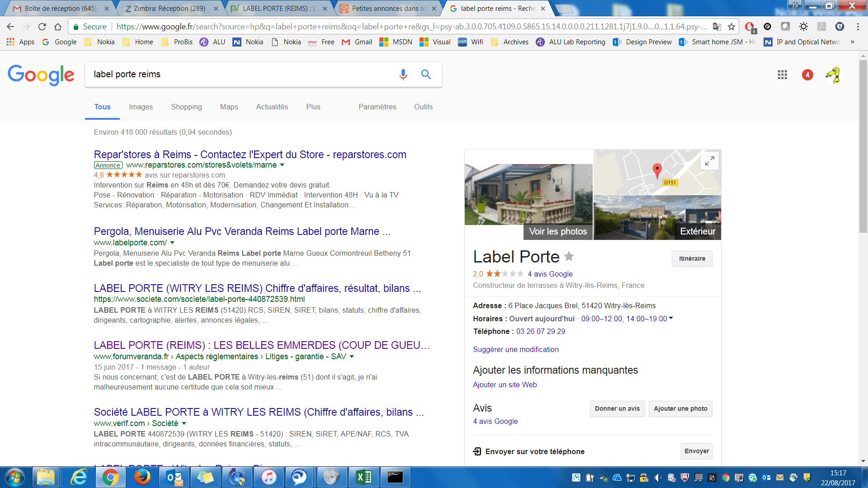Bookmark page with the star icon
Viewport: 868px width, 488px height.
pyautogui.click(x=731, y=27)
